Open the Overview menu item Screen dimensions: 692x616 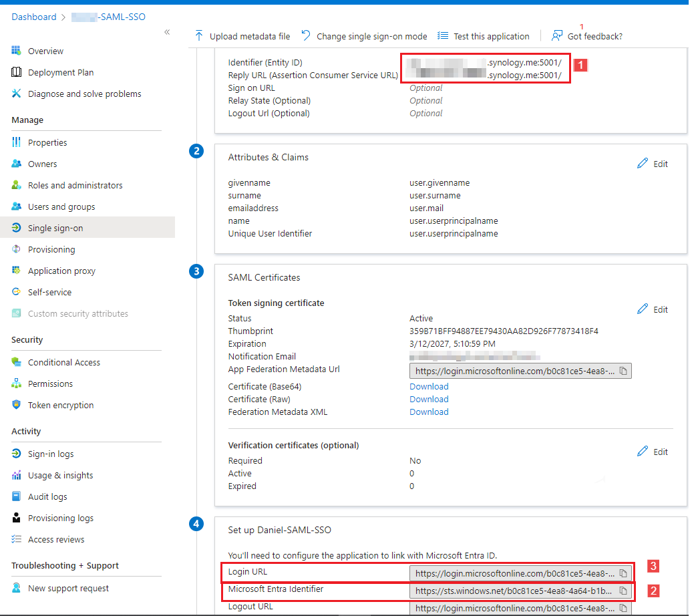point(46,51)
